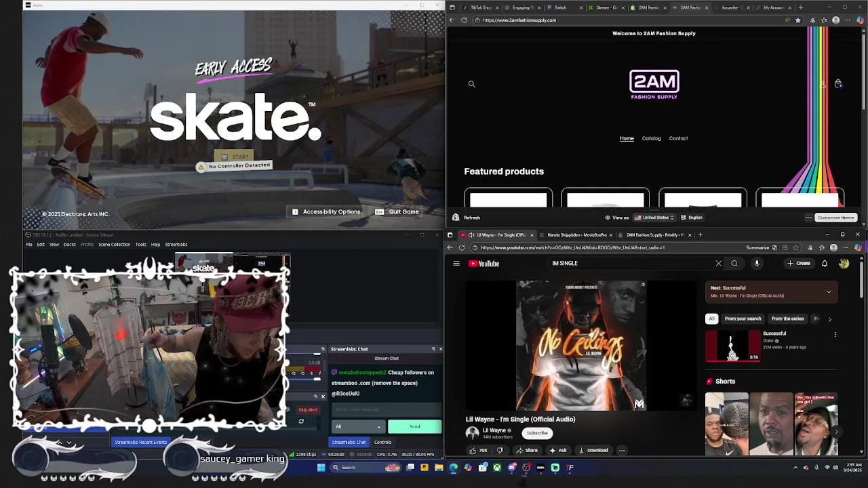Open the English language selector
The height and width of the screenshot is (488, 868).
click(x=692, y=218)
